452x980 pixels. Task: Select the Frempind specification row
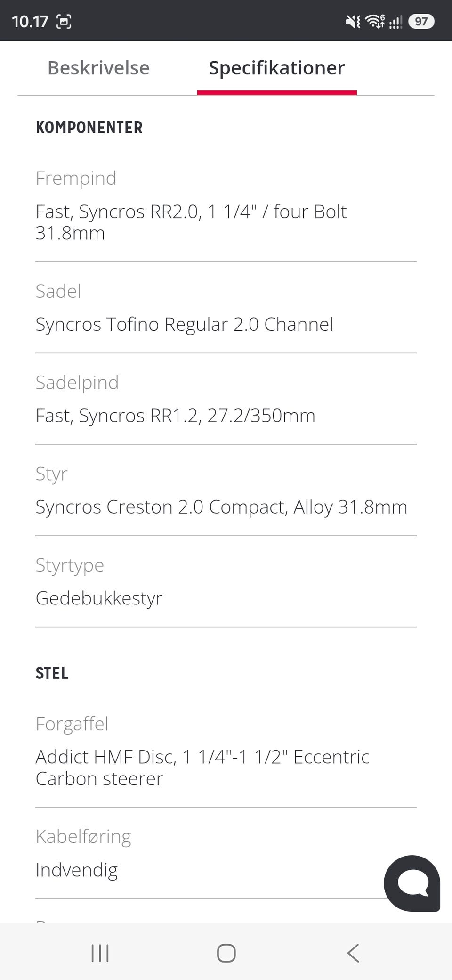coord(226,205)
